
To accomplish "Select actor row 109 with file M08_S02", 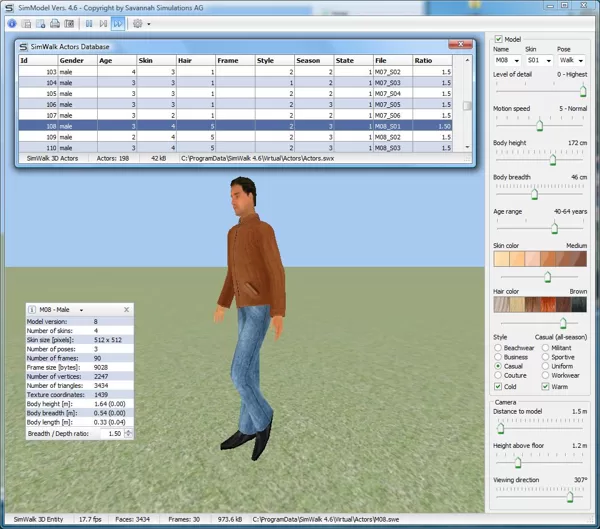I will (x=236, y=137).
